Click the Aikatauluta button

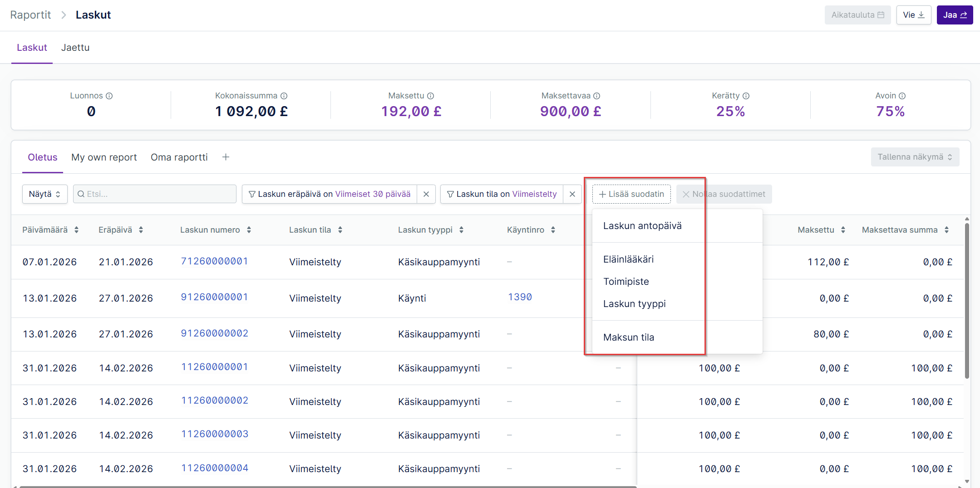858,15
